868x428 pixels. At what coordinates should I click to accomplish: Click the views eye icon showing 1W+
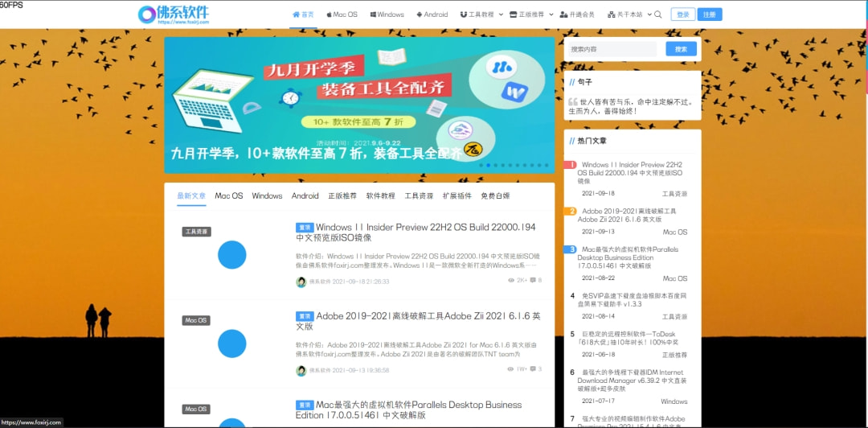coord(511,369)
